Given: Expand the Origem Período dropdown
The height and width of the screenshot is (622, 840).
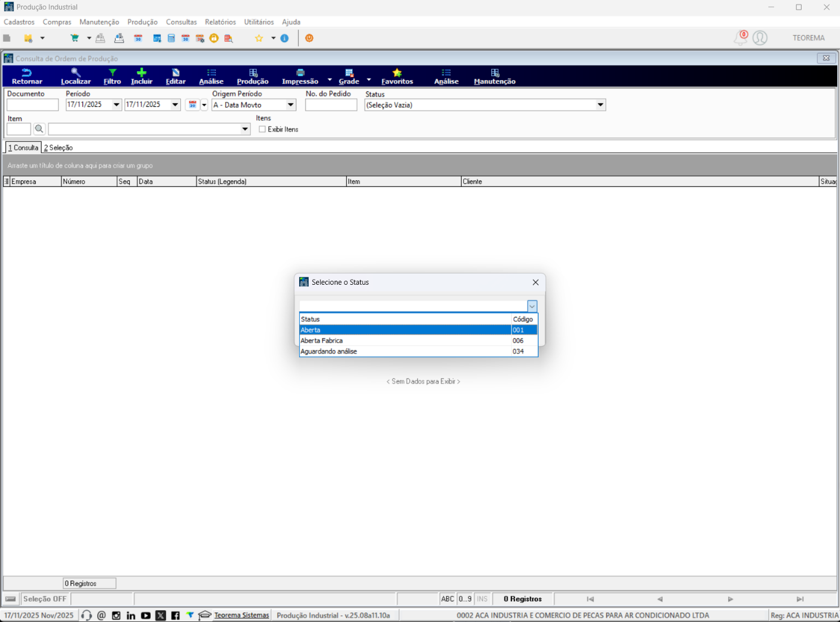Looking at the screenshot, I should tap(291, 105).
